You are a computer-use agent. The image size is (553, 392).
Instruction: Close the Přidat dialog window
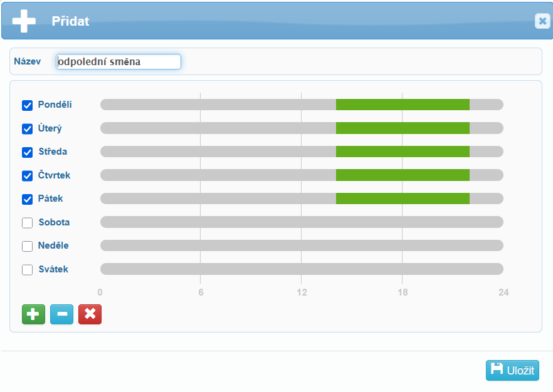point(542,21)
